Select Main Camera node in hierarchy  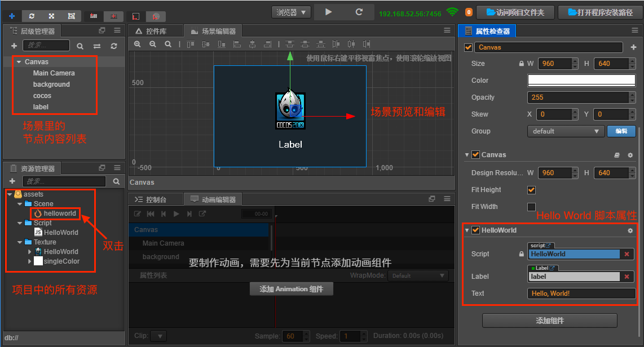[x=54, y=73]
